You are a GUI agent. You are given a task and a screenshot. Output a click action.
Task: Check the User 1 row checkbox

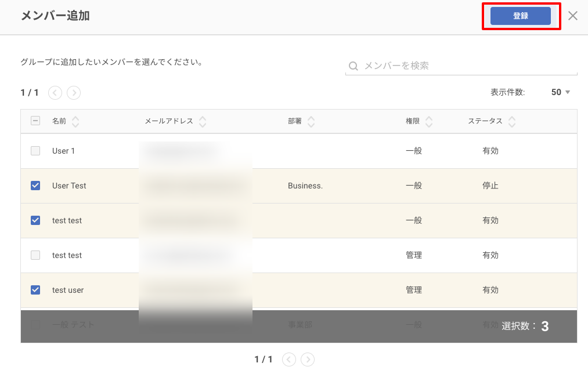point(35,151)
